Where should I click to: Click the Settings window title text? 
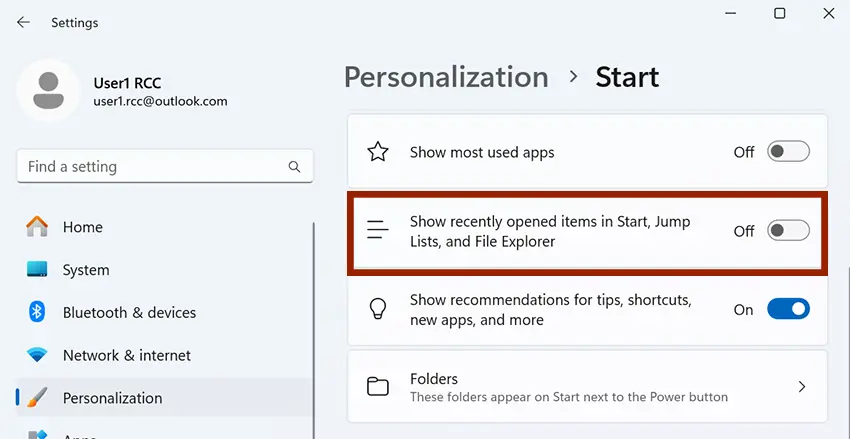pyautogui.click(x=75, y=23)
